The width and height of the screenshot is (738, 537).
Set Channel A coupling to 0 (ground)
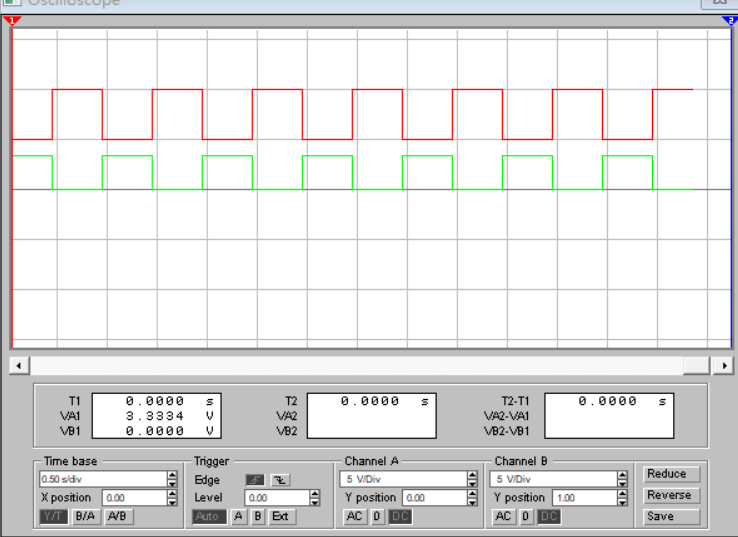[376, 517]
